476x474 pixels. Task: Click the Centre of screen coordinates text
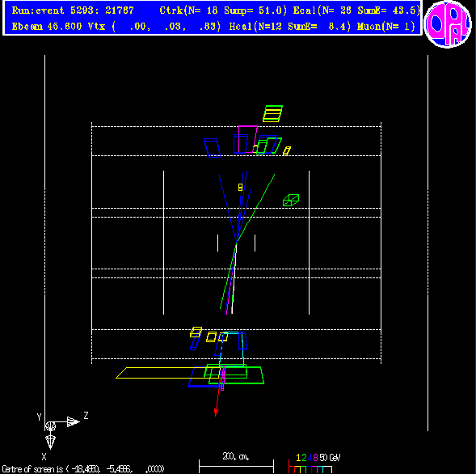(83, 469)
